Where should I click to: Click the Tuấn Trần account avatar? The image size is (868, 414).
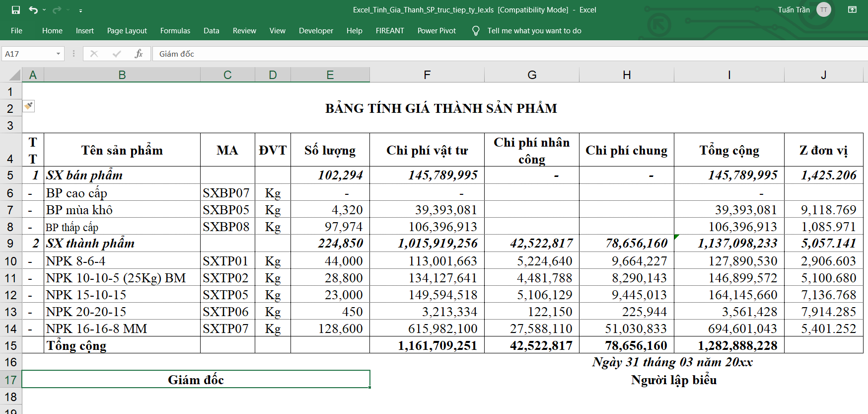tap(824, 10)
